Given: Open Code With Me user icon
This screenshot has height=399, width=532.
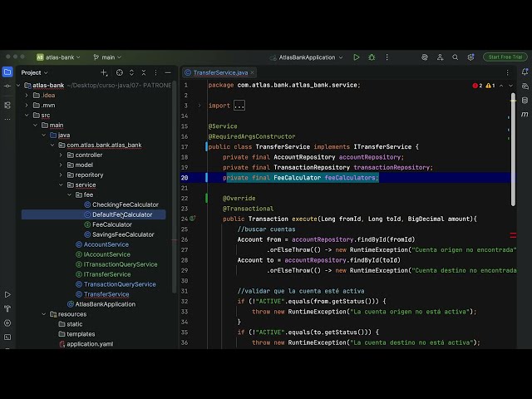Looking at the screenshot, I should tap(440, 57).
